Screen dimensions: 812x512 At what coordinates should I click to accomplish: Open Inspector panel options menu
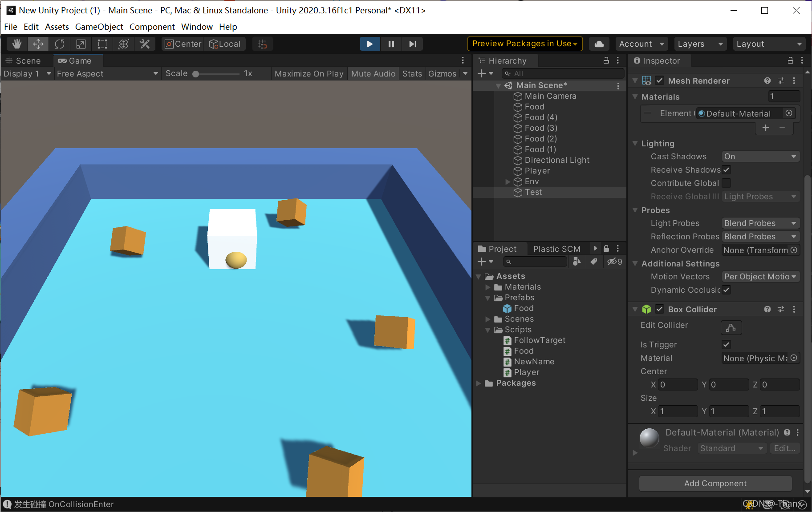point(802,60)
